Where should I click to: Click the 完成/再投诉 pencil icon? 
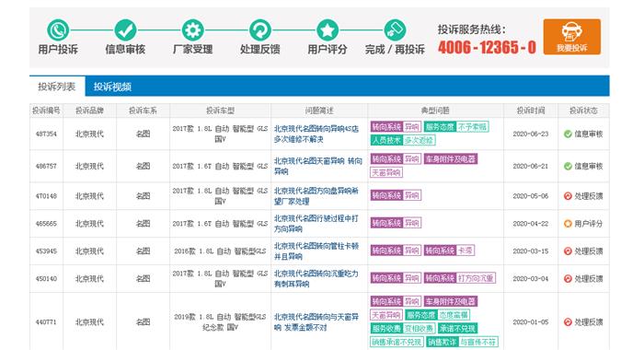click(x=395, y=30)
